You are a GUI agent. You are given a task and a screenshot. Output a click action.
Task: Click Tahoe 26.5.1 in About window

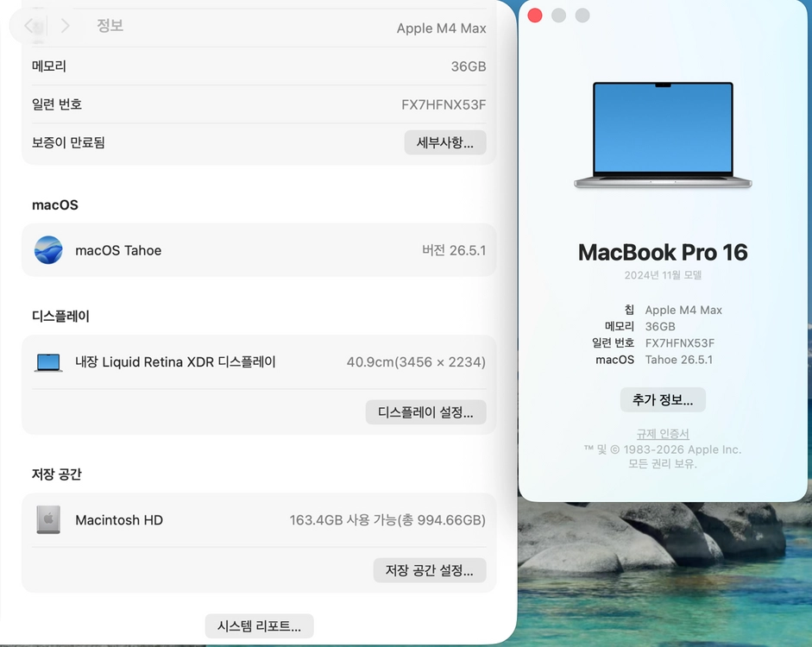tap(679, 360)
